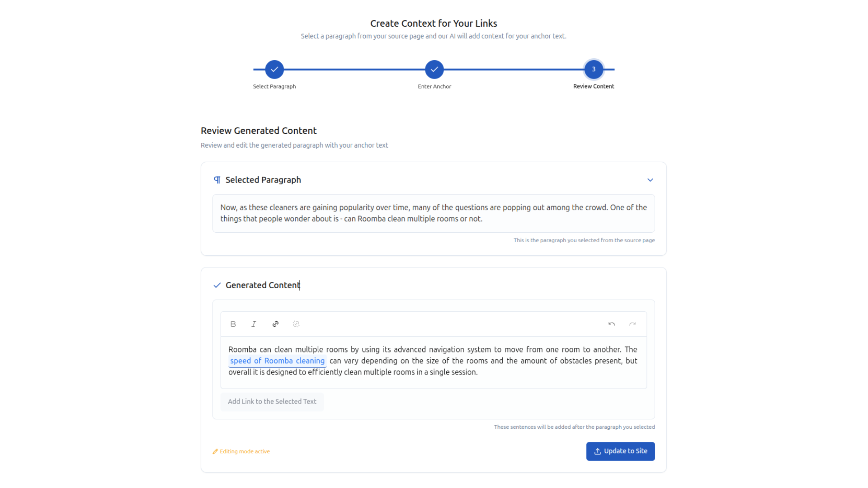Screen dimensions: 868x488
Task: Toggle bold formatting in the editor
Action: tap(233, 324)
